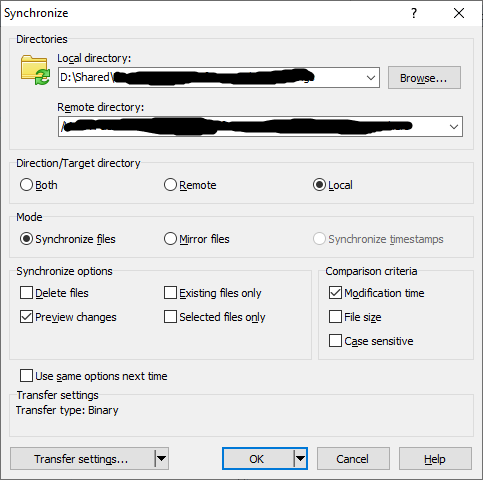Toggle the File size comparison checkbox
The width and height of the screenshot is (485, 484).
(335, 317)
